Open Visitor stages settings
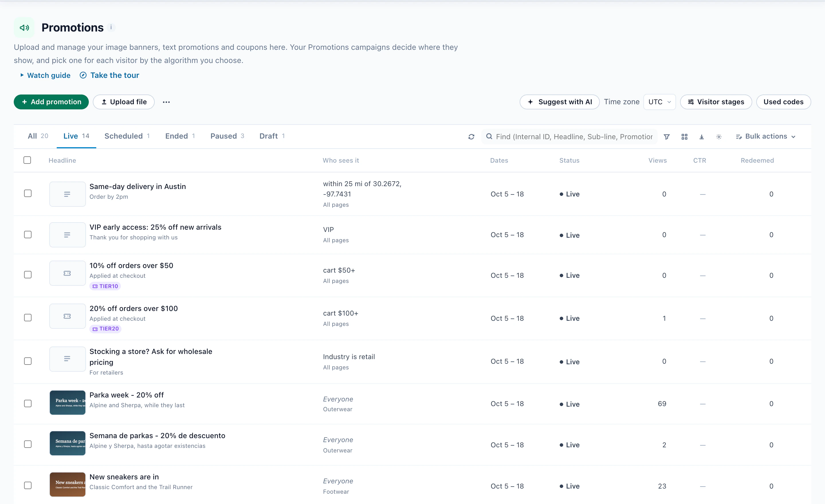825x504 pixels. (716, 102)
